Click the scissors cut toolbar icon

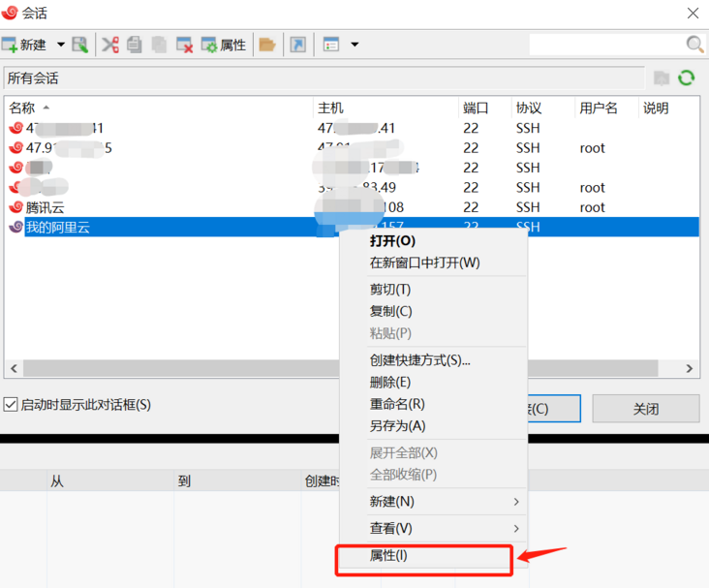[x=110, y=45]
